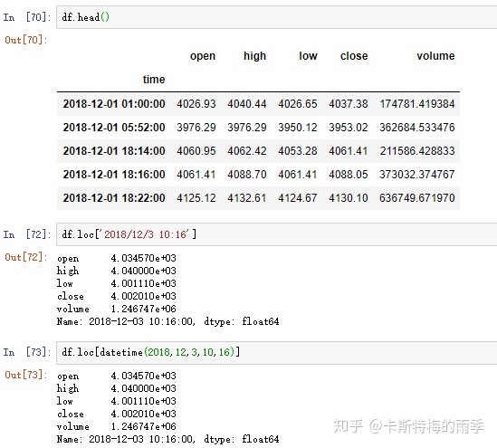Select the Out[72] prompt label

click(x=25, y=257)
